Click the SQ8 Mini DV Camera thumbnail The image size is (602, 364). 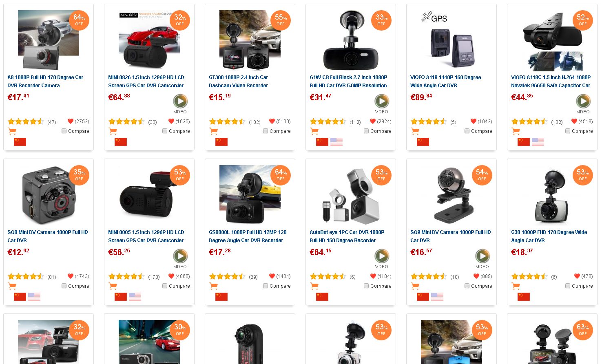tap(49, 195)
